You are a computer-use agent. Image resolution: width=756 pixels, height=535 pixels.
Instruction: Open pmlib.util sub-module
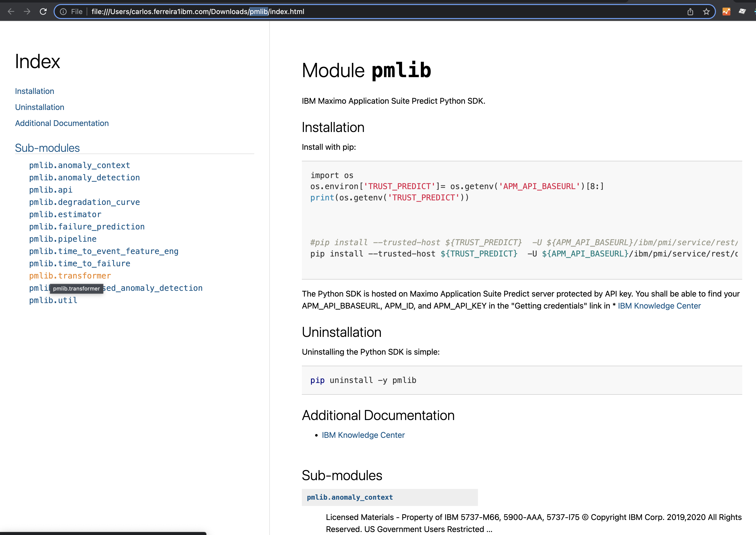coord(53,300)
